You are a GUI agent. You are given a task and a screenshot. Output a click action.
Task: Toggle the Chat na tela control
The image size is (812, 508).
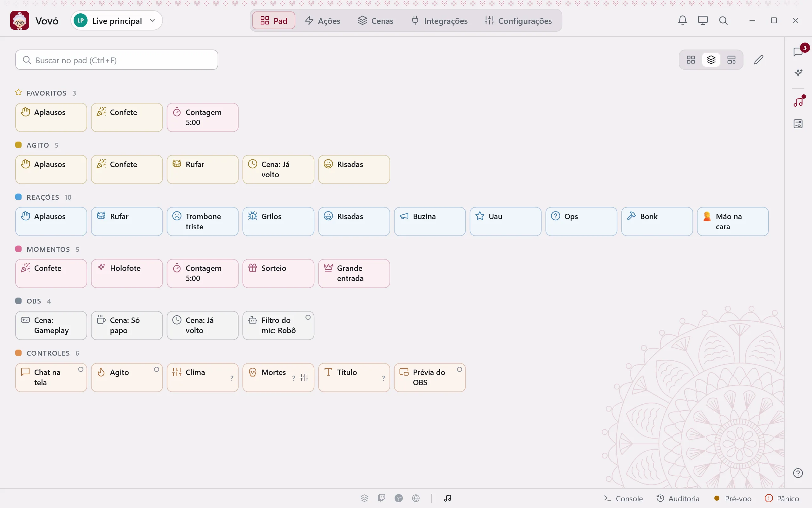51,377
